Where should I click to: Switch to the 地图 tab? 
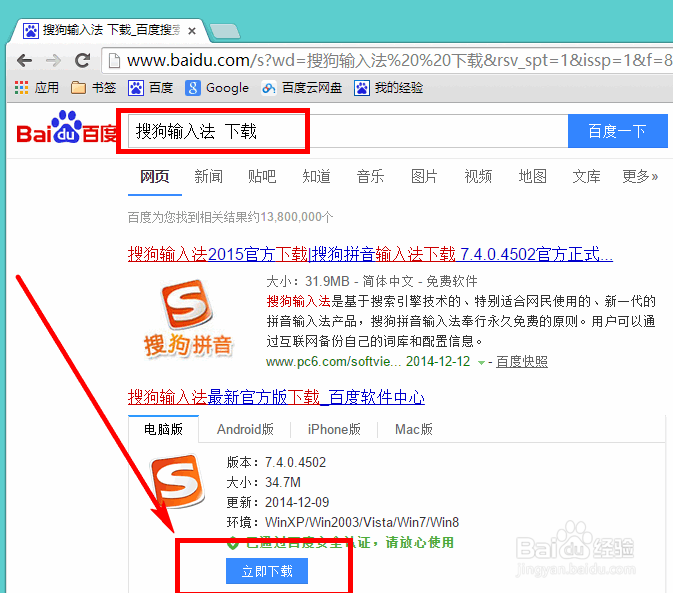[x=532, y=176]
